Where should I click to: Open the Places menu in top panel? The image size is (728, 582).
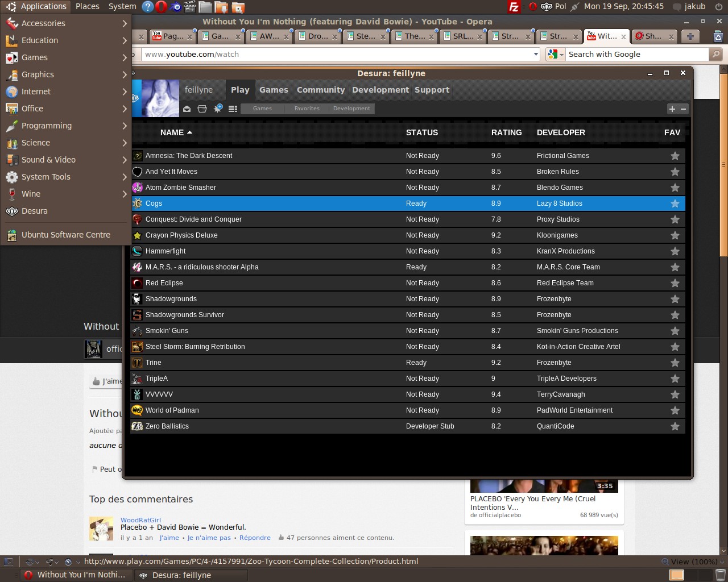(x=88, y=6)
